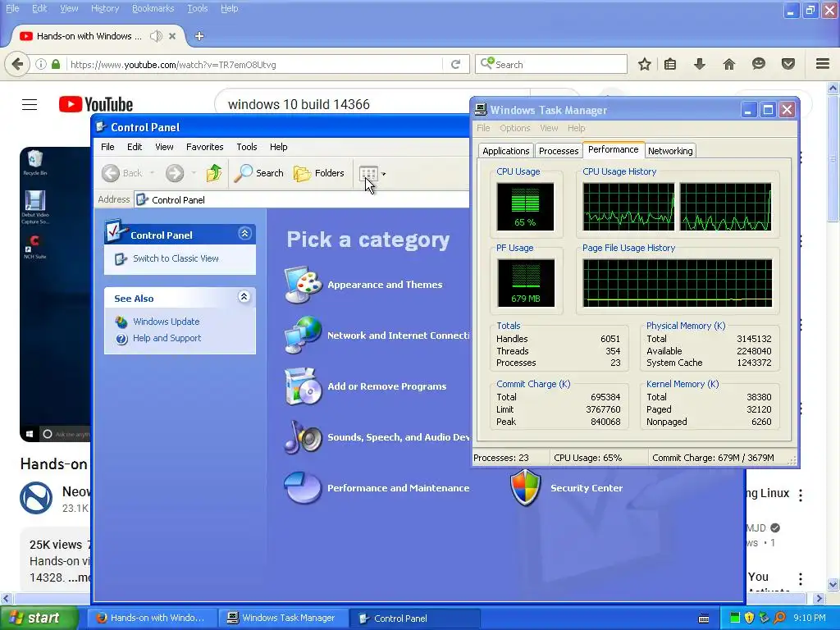
Task: Open the Firefox History menu
Action: [105, 8]
